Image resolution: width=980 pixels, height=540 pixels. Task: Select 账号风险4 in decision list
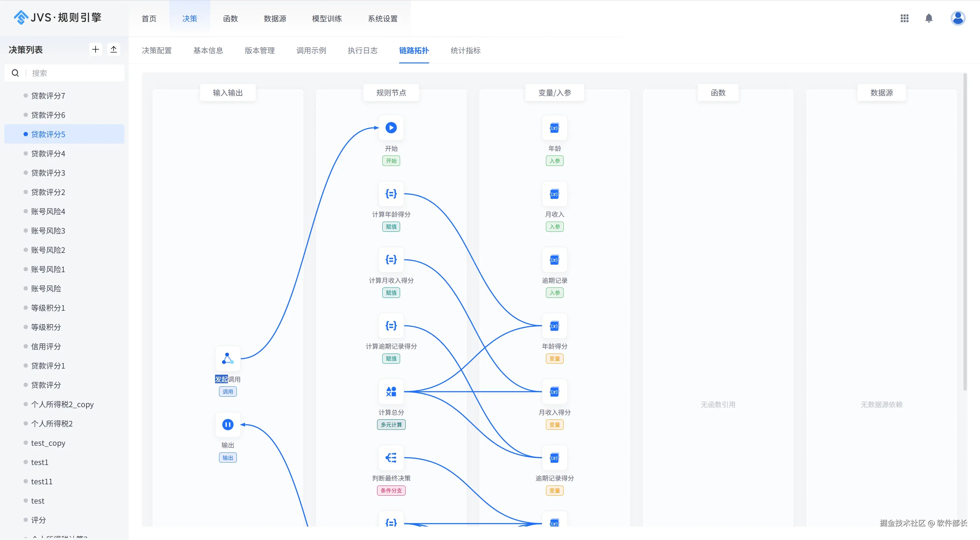click(64, 212)
